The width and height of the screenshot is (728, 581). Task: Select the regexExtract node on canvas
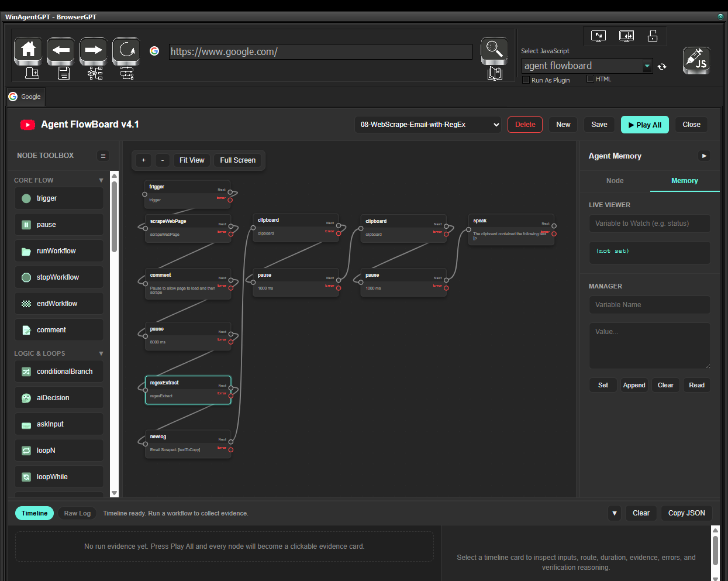(x=188, y=390)
